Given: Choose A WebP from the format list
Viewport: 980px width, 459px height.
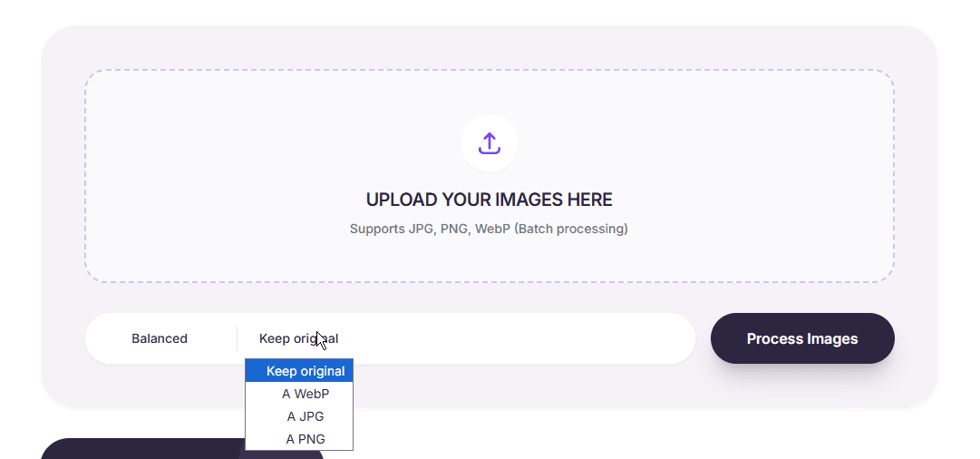Looking at the screenshot, I should (299, 394).
